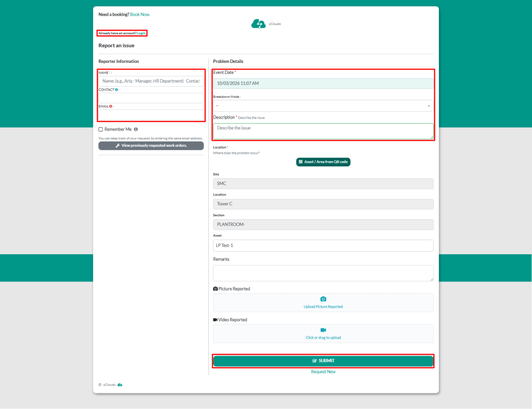Open the Login link
This screenshot has height=409, width=532.
(x=141, y=33)
